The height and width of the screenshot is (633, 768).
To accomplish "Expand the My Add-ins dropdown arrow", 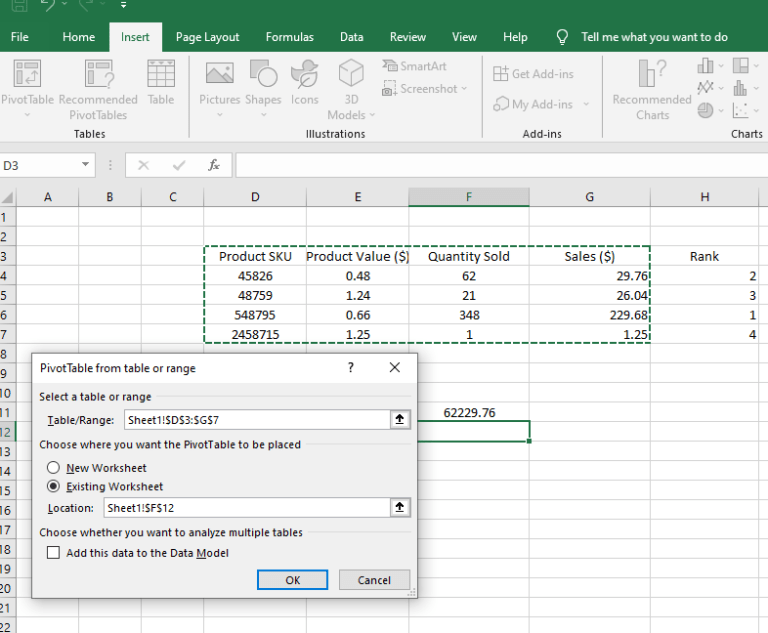I will coord(586,104).
